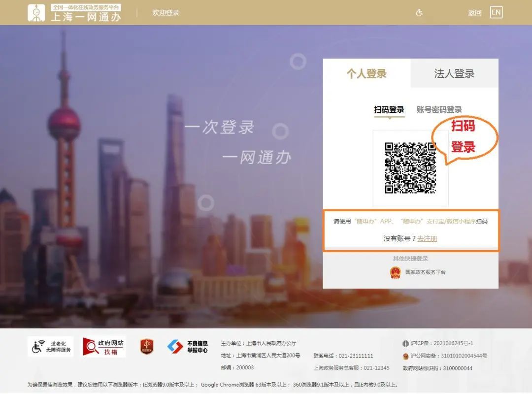Click the 返回 link in header
The image size is (532, 394).
[x=475, y=13]
